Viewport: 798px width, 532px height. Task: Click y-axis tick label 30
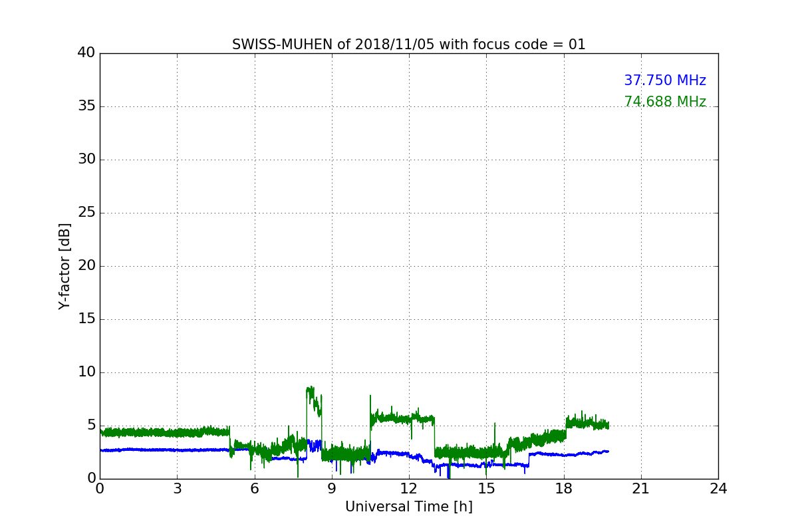click(x=86, y=160)
